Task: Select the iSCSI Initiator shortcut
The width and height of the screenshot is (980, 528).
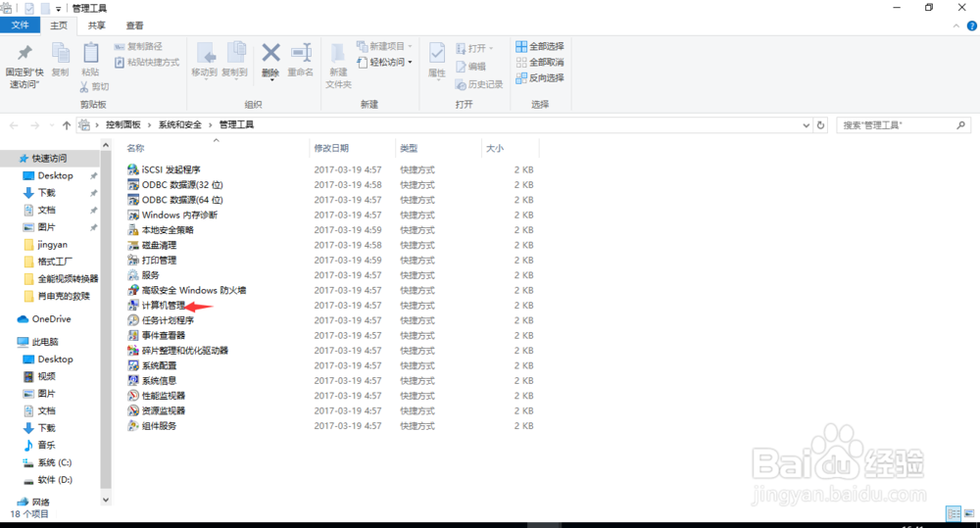Action: click(x=164, y=169)
